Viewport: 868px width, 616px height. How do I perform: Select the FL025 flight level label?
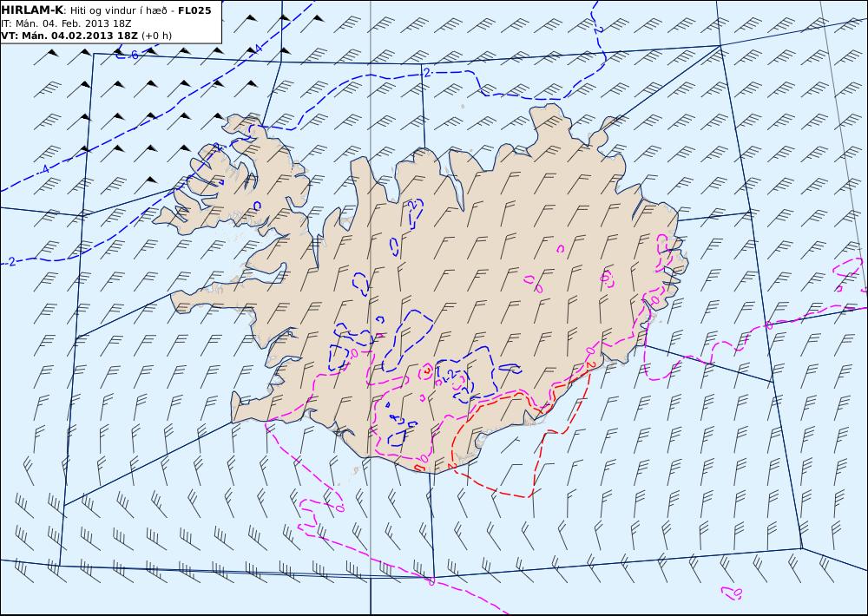[194, 10]
